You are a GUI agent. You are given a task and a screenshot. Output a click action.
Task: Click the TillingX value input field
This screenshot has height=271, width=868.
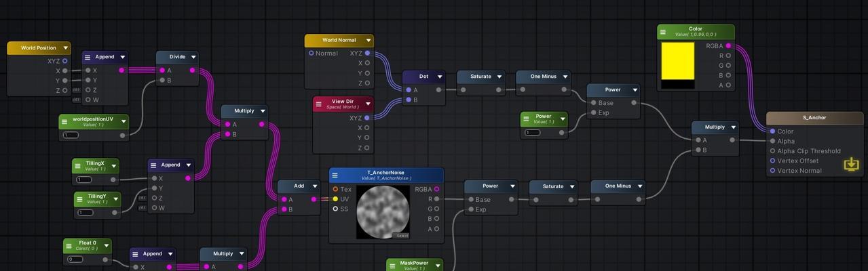[84, 180]
